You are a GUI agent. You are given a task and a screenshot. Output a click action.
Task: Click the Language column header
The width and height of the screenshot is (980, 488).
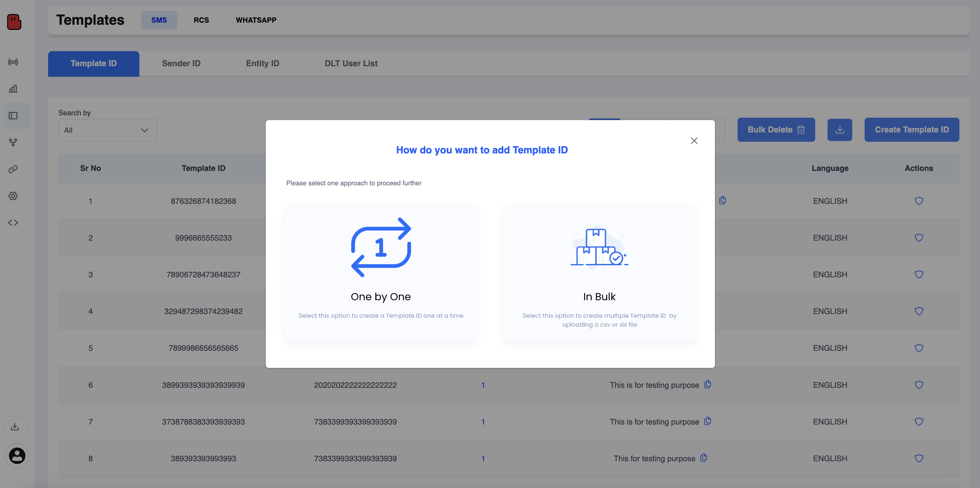[830, 168]
